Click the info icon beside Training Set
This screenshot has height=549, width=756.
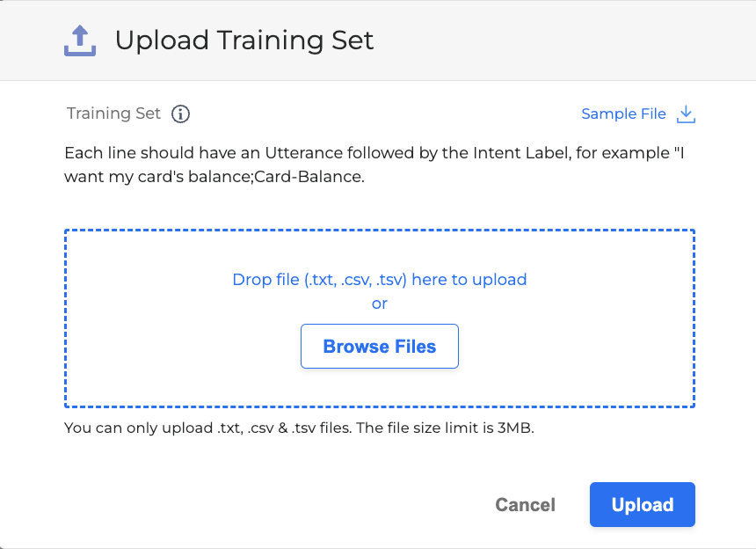pyautogui.click(x=181, y=113)
